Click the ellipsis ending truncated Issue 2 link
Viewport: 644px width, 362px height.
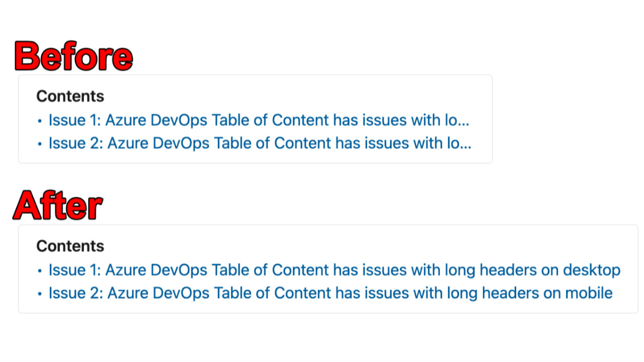pyautogui.click(x=466, y=146)
